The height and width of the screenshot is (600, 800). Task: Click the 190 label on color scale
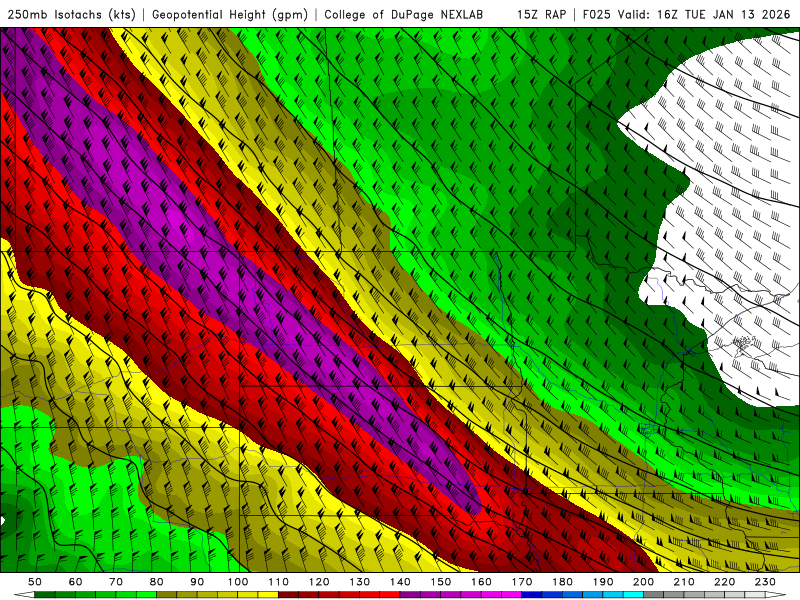(x=603, y=582)
